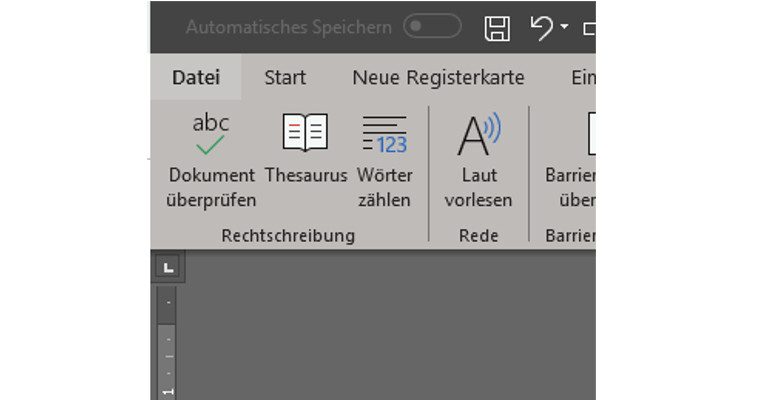Click the partially visible Barrierefreiheit überprüfen icon
Viewport: 768px width, 400px height.
pos(590,135)
